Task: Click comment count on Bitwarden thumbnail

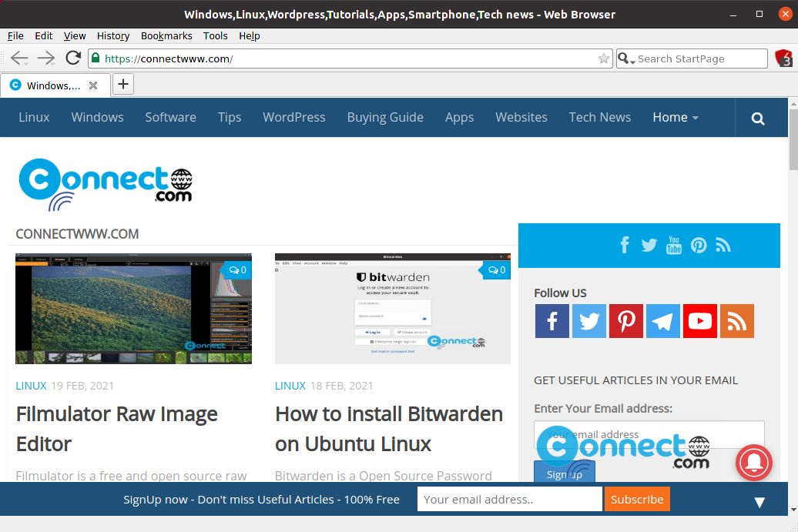Action: click(x=497, y=270)
